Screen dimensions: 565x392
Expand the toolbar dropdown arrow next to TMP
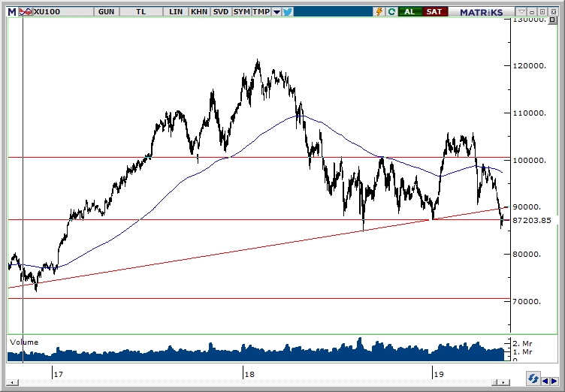(x=276, y=12)
